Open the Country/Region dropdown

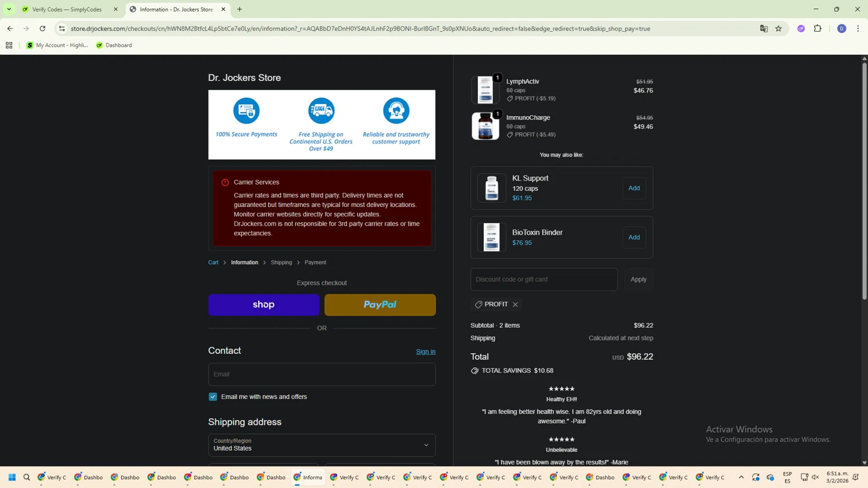click(x=322, y=445)
